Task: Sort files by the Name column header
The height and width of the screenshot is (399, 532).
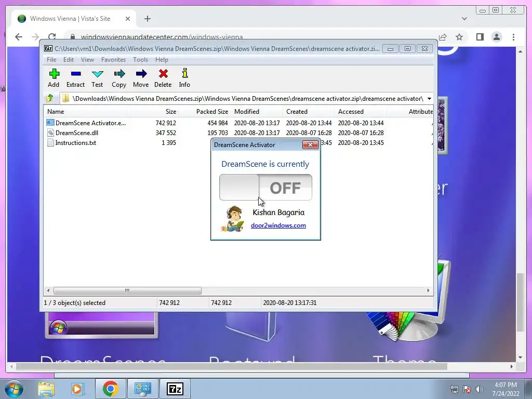Action: (x=86, y=111)
